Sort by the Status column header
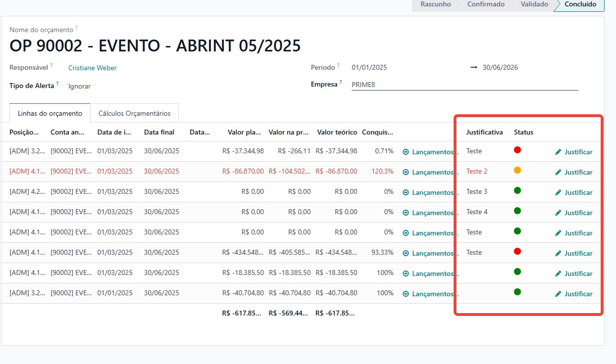Viewport: 616px width, 364px height. [523, 132]
